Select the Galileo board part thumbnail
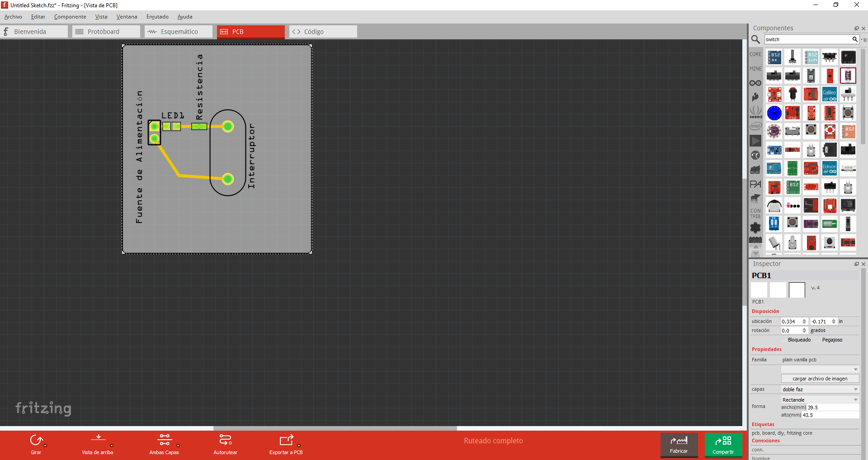This screenshot has width=868, height=460. coord(829,95)
